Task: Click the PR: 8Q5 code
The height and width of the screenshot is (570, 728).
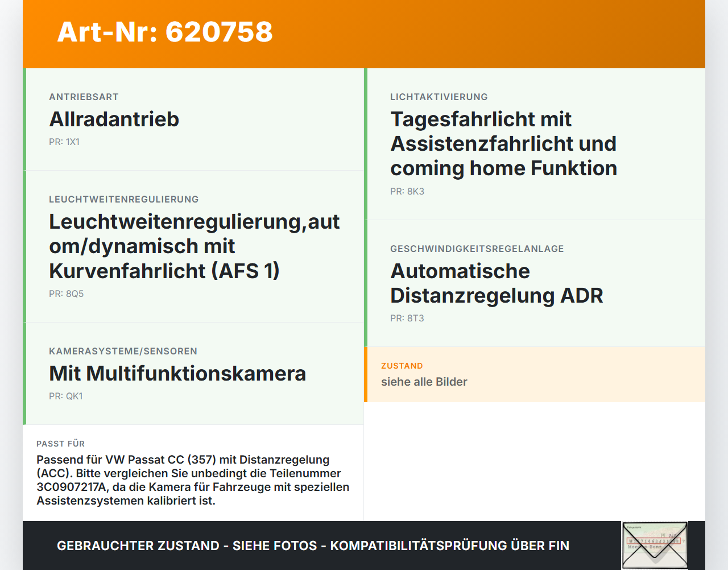Action: click(x=67, y=294)
